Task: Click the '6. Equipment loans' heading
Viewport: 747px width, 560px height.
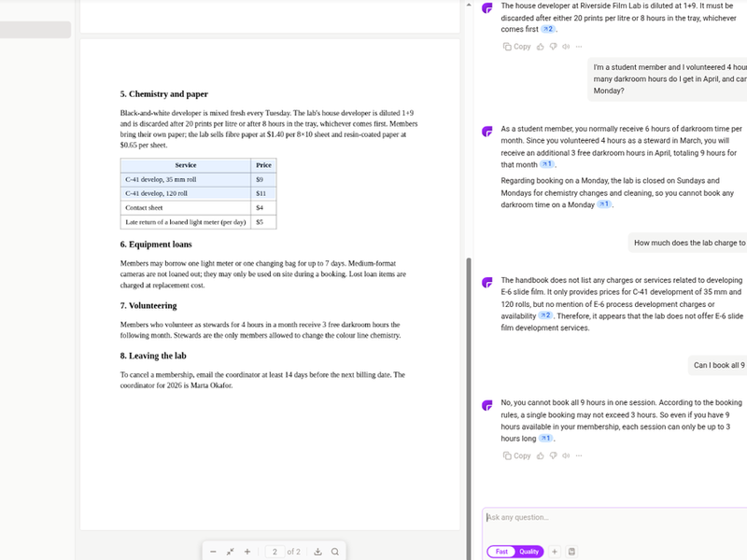Action: tap(156, 245)
